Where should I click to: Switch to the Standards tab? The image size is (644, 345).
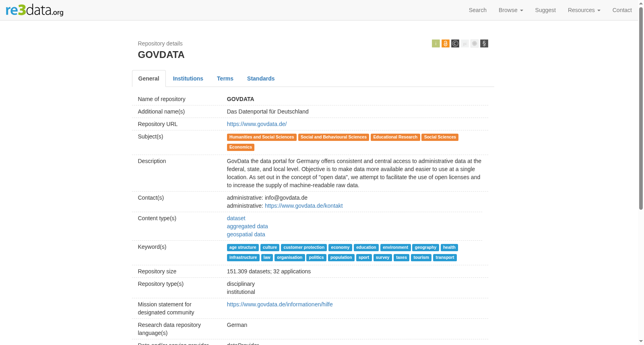point(261,79)
